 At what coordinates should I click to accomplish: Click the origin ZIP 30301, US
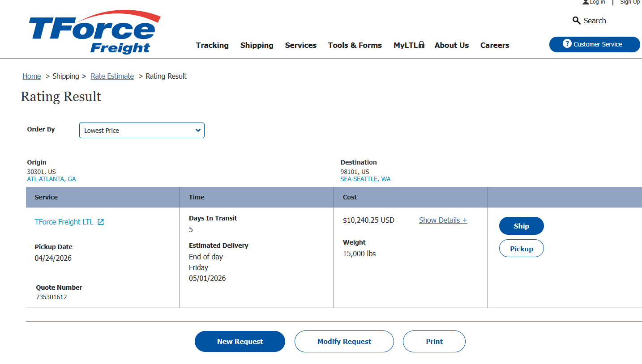[42, 172]
